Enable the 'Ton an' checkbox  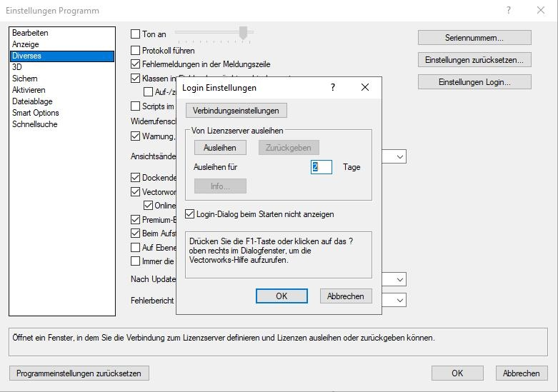136,34
